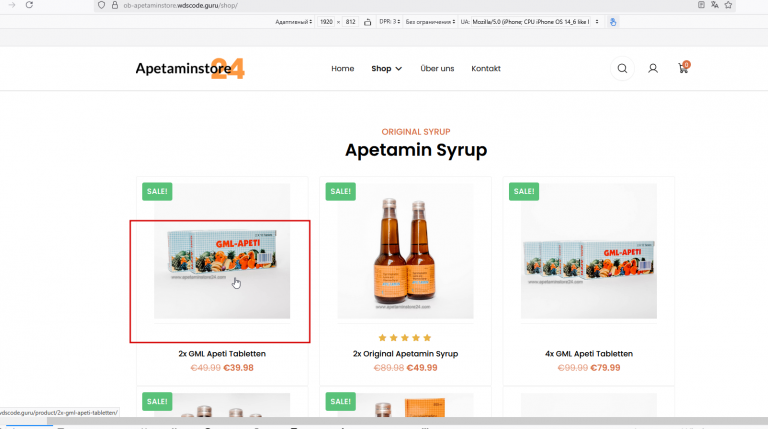Click the browser reload page icon
Screen dimensions: 768x429
click(29, 5)
